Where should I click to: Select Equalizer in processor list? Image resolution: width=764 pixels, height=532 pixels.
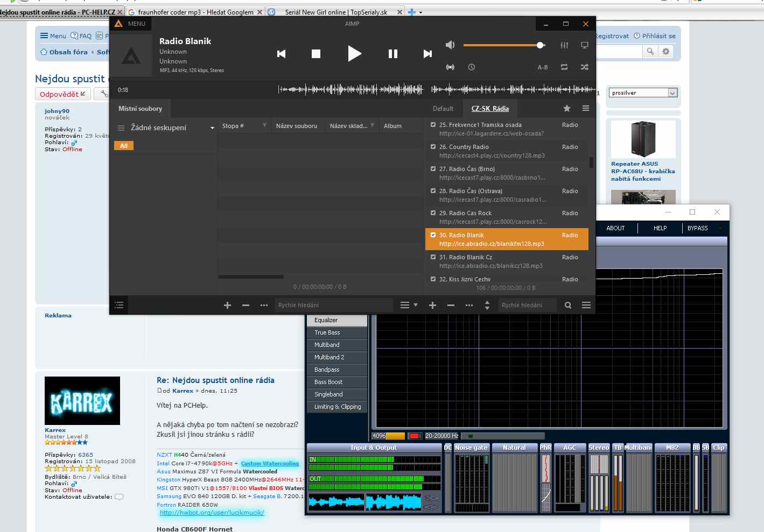337,320
